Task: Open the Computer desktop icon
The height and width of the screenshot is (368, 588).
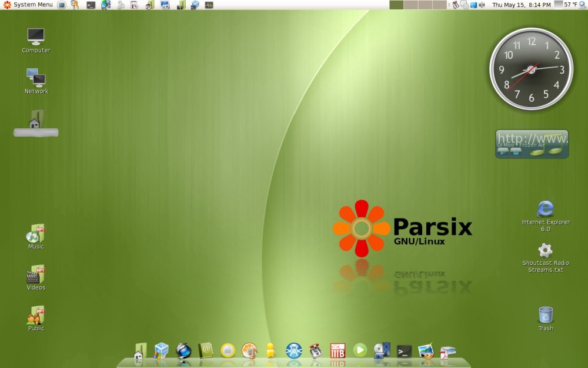Action: pos(36,41)
